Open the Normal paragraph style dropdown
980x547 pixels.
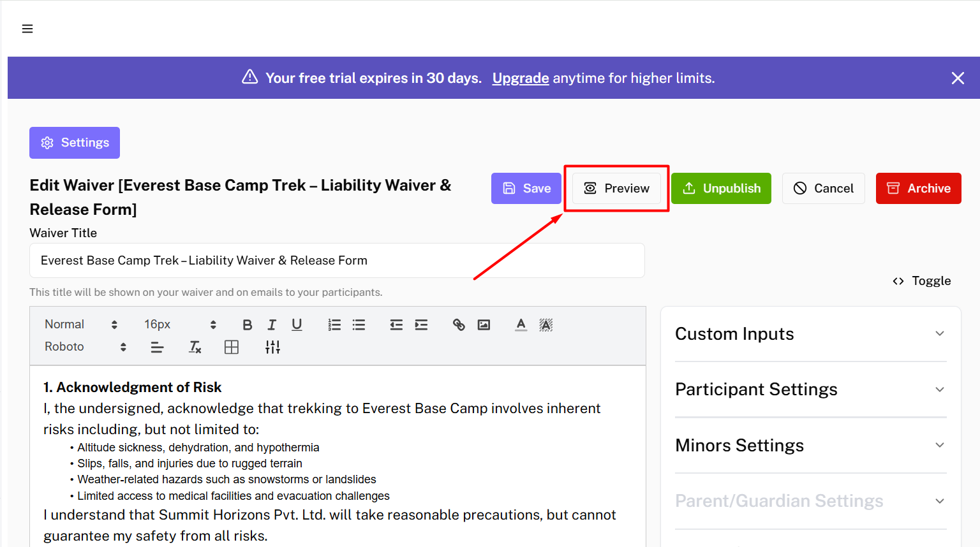[80, 325]
